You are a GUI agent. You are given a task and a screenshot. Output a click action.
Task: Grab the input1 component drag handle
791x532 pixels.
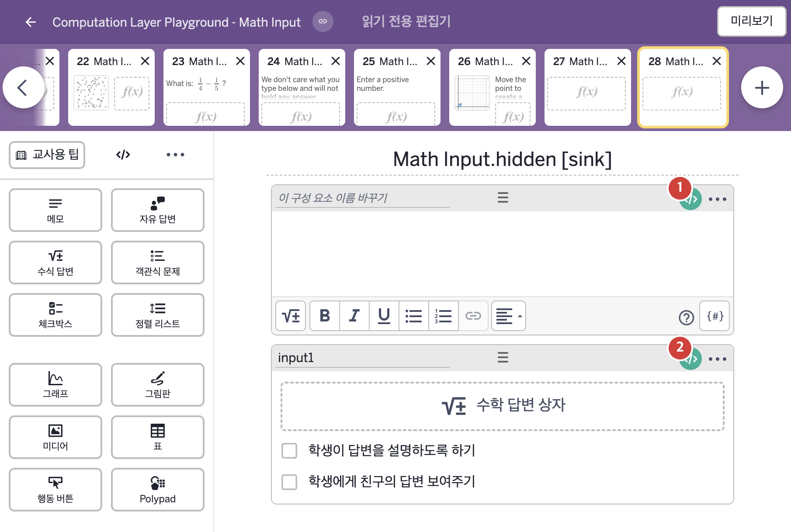[503, 358]
